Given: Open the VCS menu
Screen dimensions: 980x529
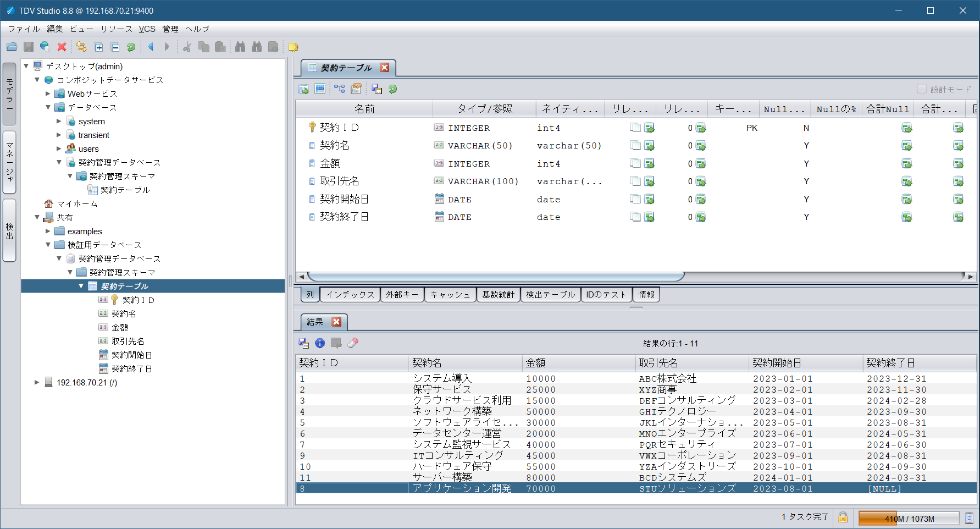Looking at the screenshot, I should [x=147, y=29].
